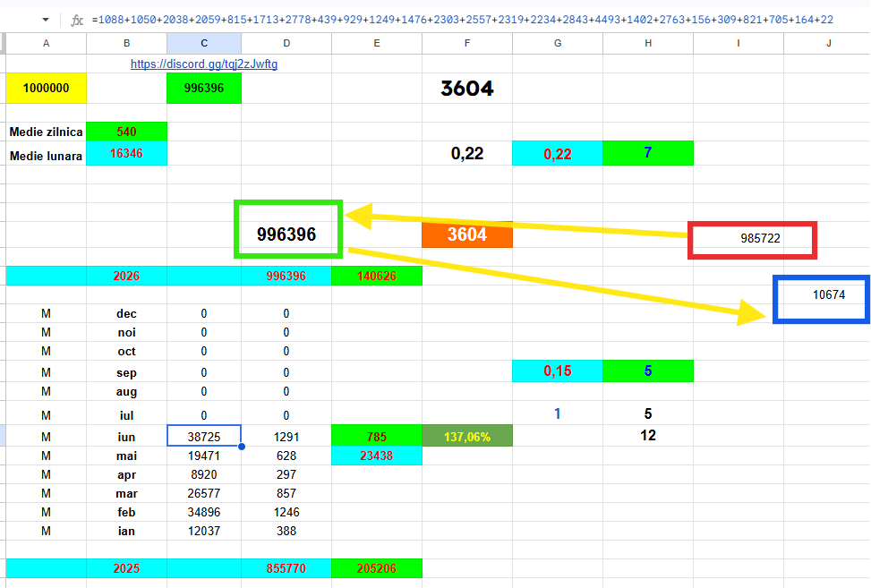Select the feb month cell

(x=126, y=512)
